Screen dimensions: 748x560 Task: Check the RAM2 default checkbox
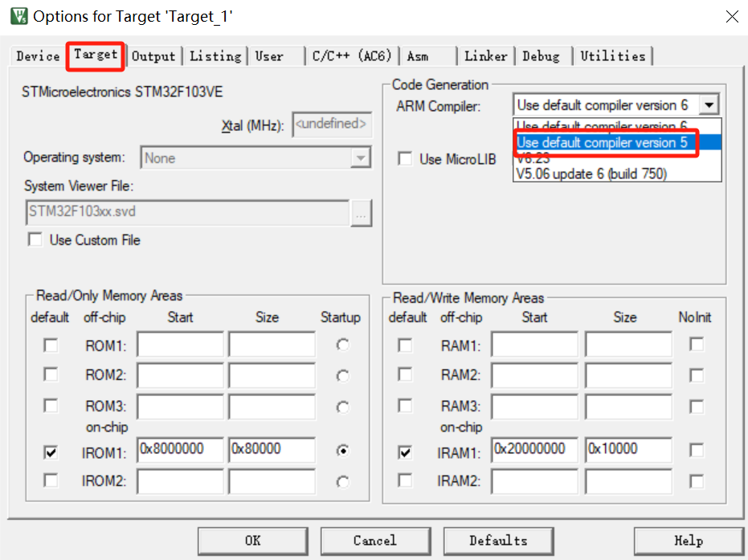[x=405, y=374]
